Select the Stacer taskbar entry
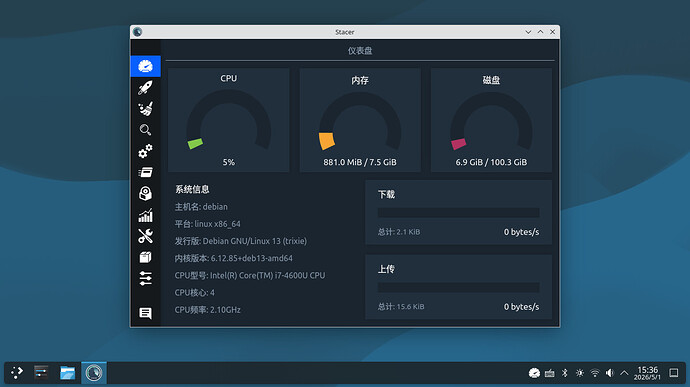Screen dimensions: 690x387 coord(94,372)
